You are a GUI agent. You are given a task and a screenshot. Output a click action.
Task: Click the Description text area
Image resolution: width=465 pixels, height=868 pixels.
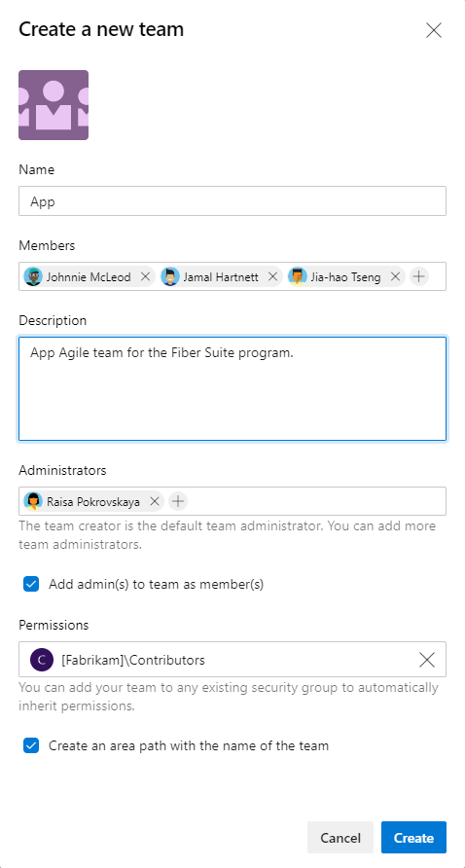[x=232, y=388]
